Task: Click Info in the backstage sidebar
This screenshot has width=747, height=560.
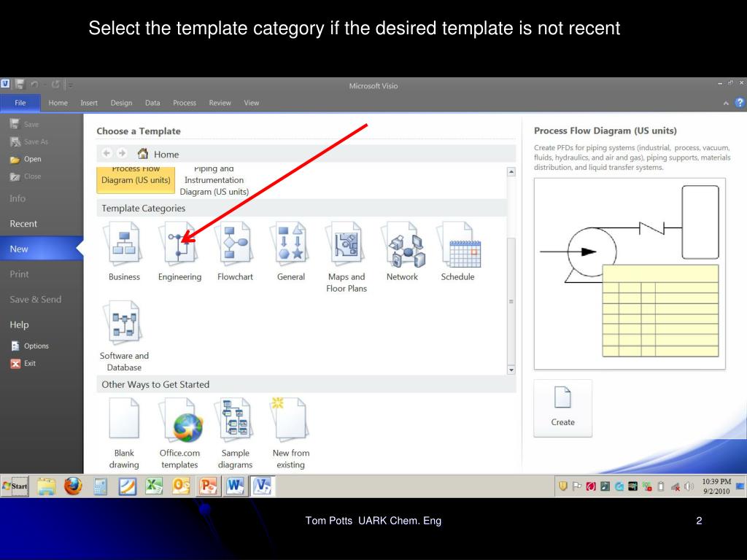Action: pos(18,198)
